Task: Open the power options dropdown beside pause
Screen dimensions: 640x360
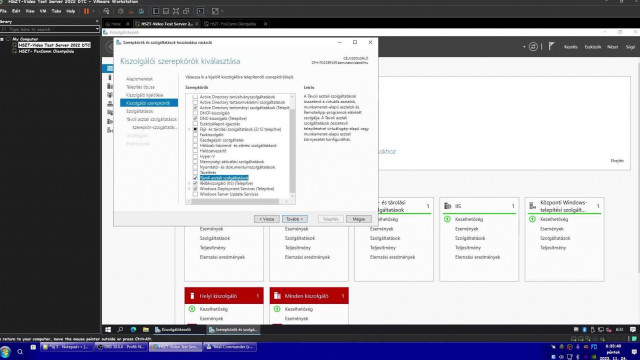Action: click(x=93, y=11)
